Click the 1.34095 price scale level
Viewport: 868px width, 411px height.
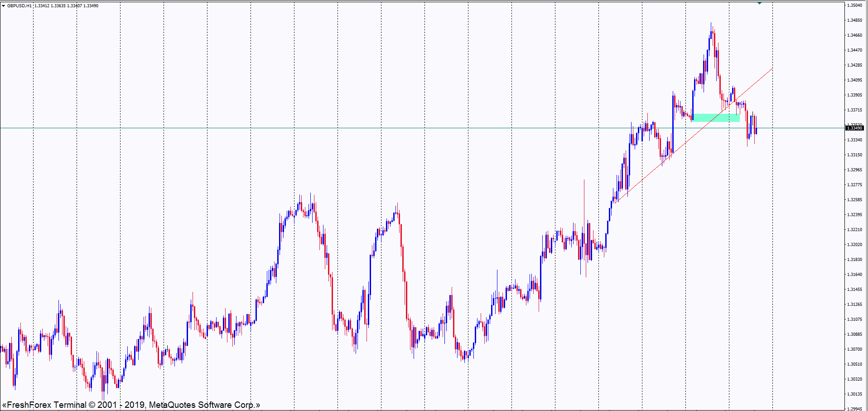854,80
